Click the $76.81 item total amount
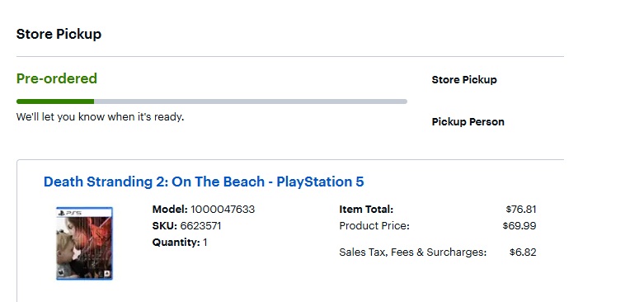The image size is (644, 302). (521, 209)
